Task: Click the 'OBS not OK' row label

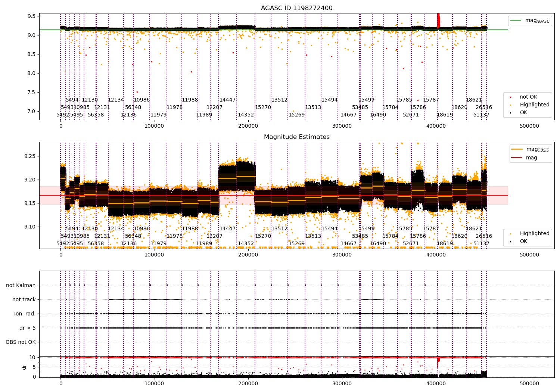Action: coord(21,342)
